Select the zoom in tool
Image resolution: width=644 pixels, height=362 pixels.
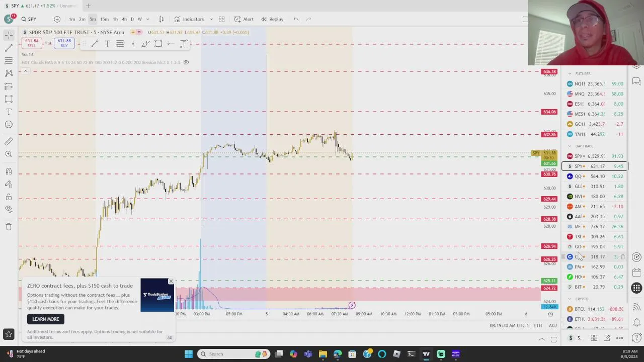point(9,154)
